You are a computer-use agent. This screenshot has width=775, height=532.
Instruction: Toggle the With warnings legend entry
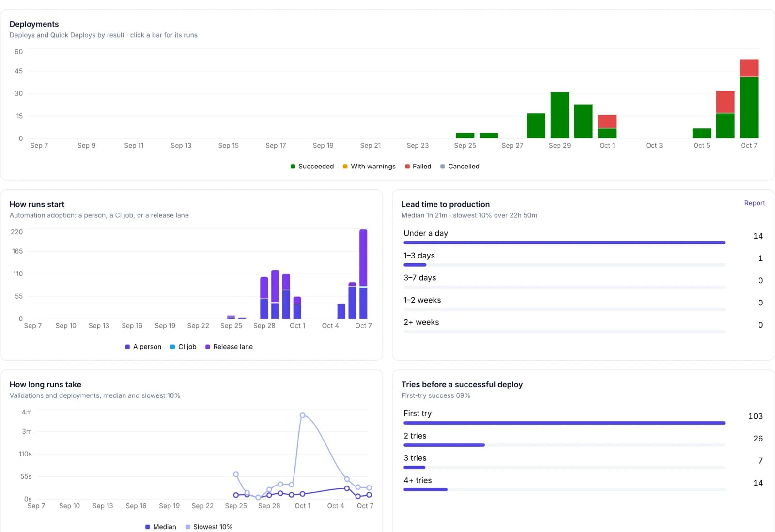click(369, 167)
